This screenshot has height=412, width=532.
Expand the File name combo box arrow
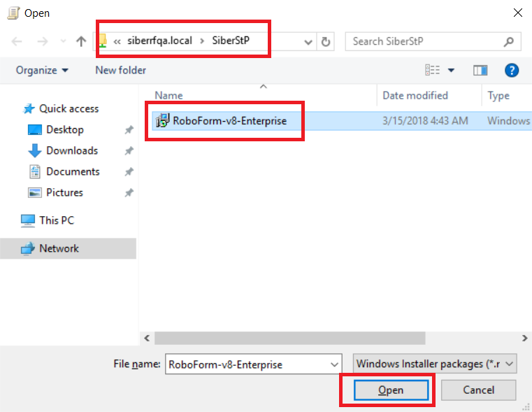tap(333, 364)
